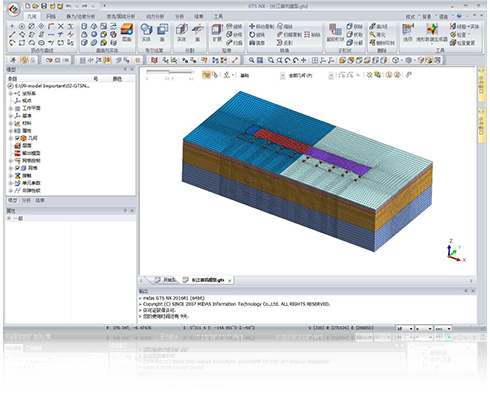The width and height of the screenshot is (490, 400).
Task: Click the Divide surface icon
Action: pyautogui.click(x=197, y=30)
